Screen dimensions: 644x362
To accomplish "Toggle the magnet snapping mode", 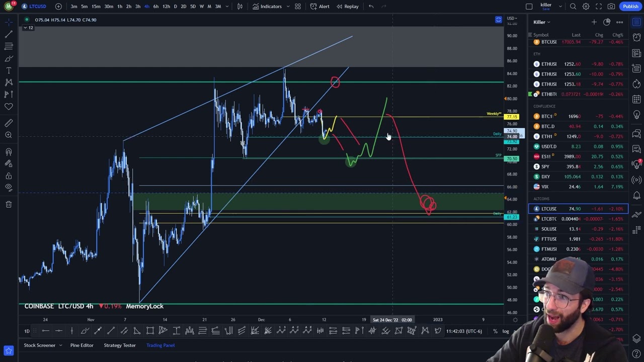I will click(9, 152).
